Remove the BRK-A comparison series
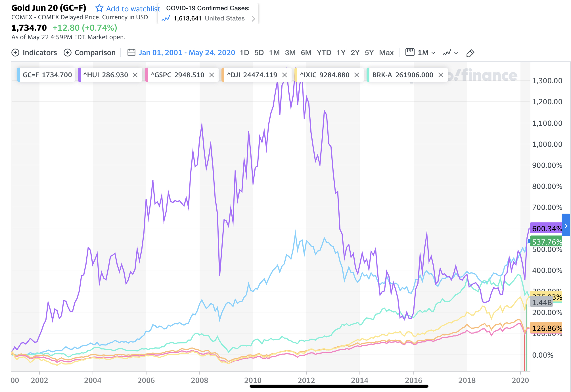The width and height of the screenshot is (571, 392). [x=441, y=75]
